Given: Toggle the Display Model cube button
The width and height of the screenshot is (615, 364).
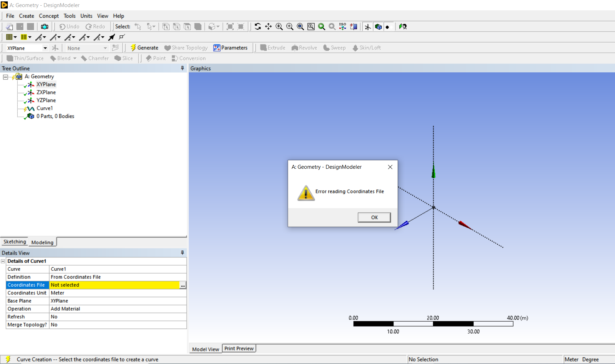Looking at the screenshot, I should pos(378,27).
